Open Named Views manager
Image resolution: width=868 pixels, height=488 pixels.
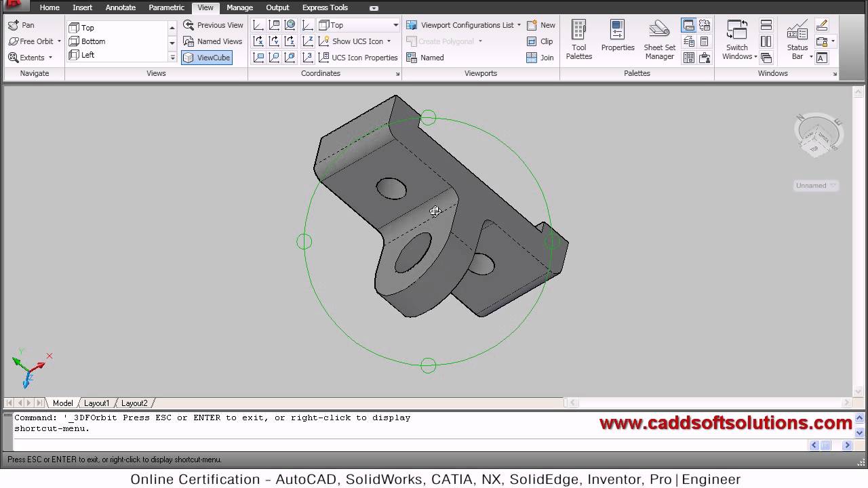213,41
